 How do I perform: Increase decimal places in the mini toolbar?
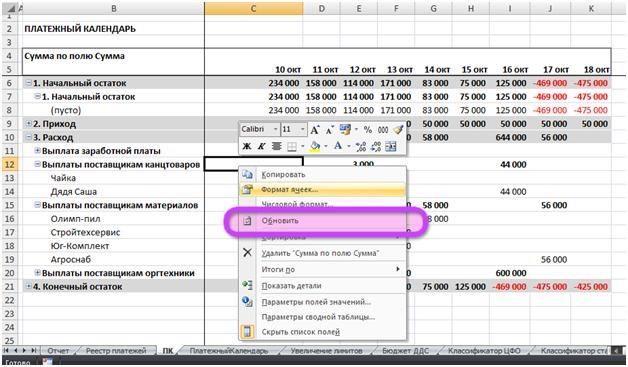(x=360, y=147)
